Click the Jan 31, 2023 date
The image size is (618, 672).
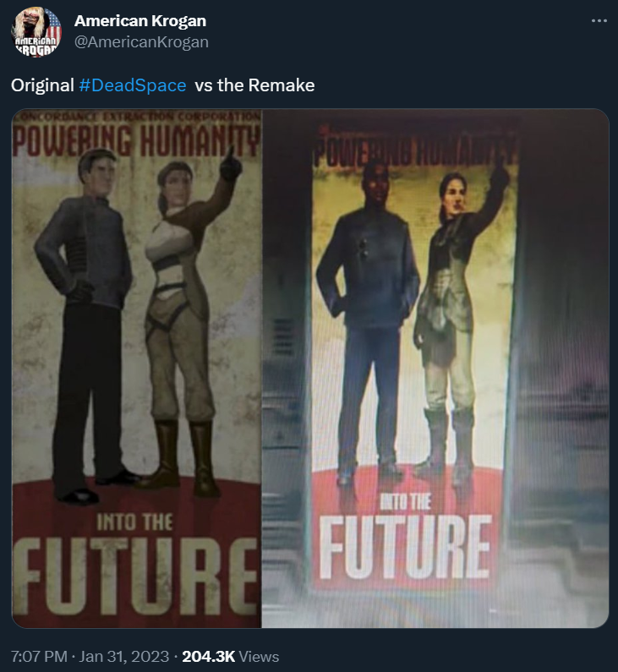tap(124, 657)
